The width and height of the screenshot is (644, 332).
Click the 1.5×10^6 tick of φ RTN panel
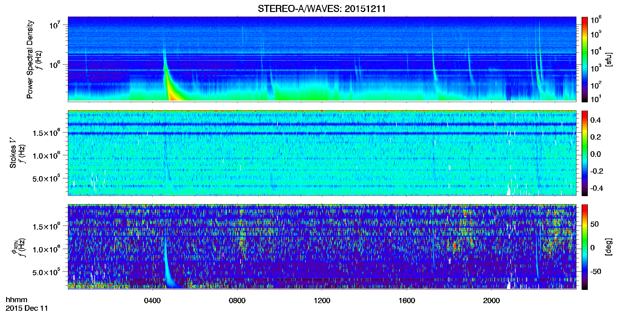pos(46,226)
